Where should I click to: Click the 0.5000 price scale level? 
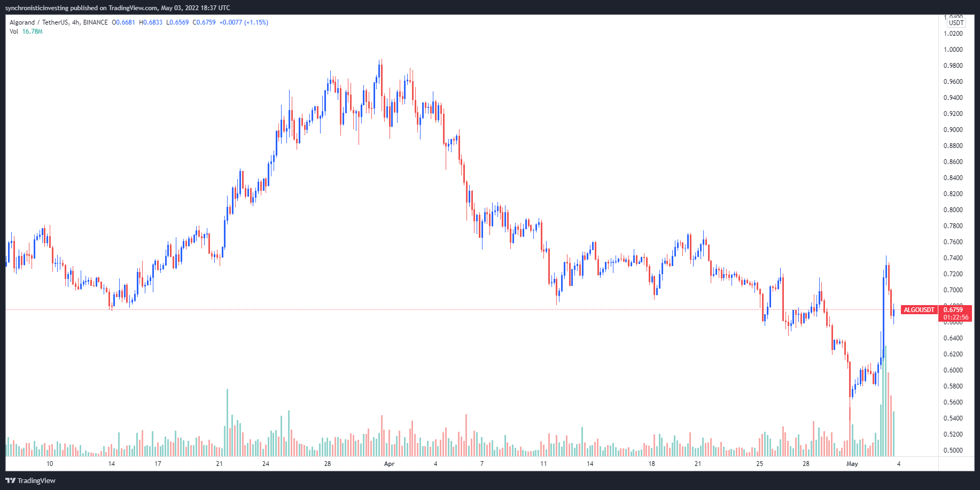(953, 450)
